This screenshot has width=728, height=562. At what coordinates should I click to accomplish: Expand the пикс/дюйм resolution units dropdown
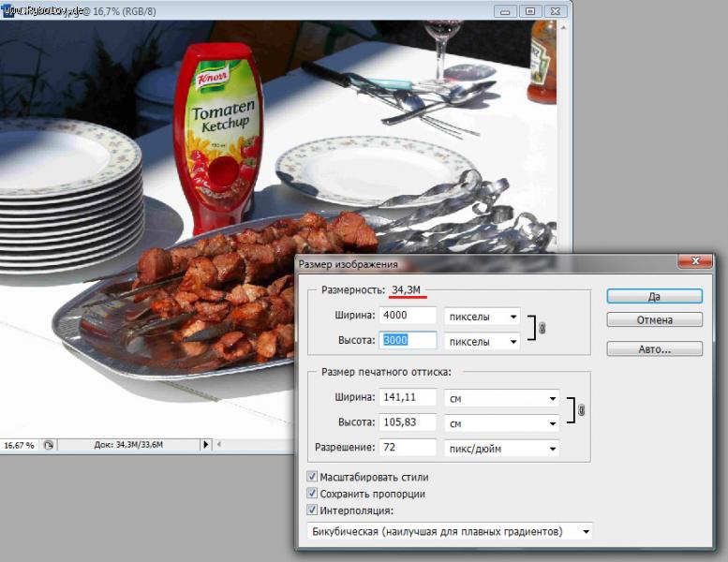(501, 449)
